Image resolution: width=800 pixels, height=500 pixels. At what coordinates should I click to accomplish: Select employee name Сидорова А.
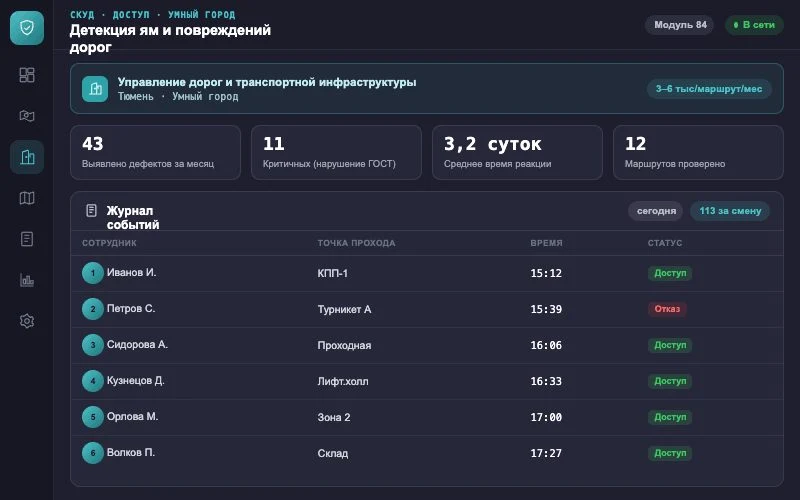[137, 344]
